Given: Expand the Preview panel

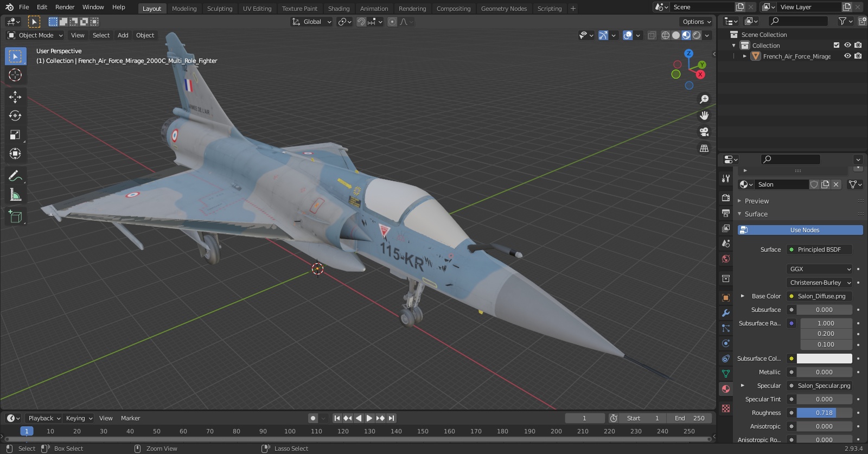Looking at the screenshot, I should 756,201.
